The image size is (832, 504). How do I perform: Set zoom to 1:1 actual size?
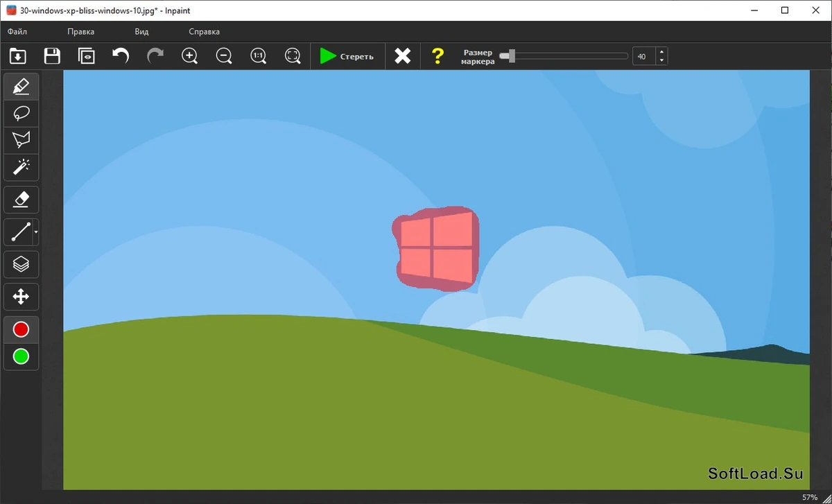click(259, 56)
